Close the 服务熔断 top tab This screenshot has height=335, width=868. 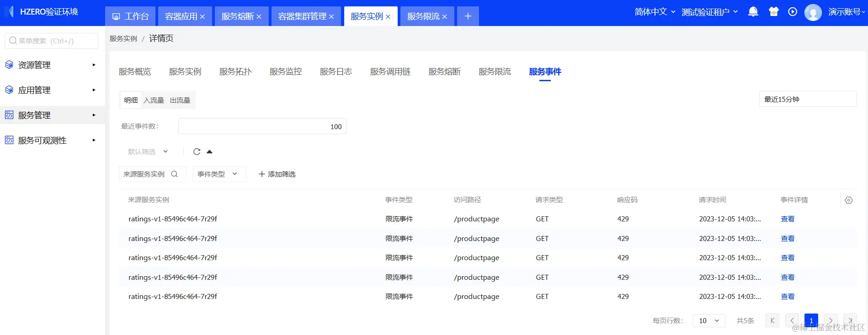point(259,17)
